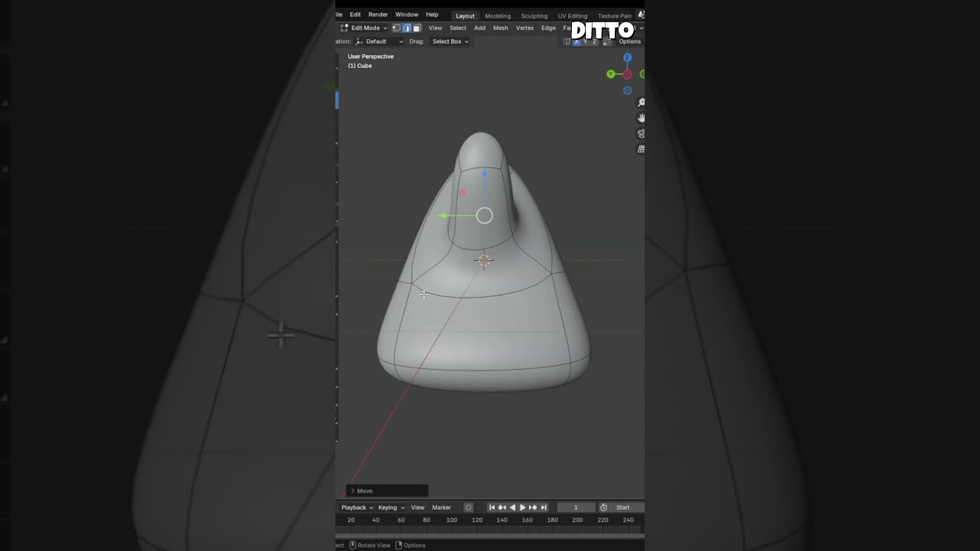Click the blue Z-axis move gizmo arrow
Viewport: 980px width, 551px height.
tap(485, 174)
